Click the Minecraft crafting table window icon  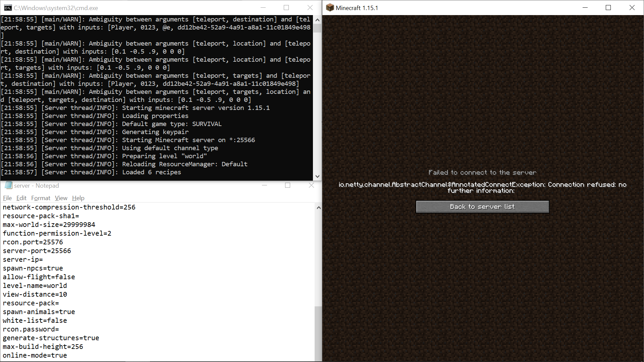pos(330,8)
